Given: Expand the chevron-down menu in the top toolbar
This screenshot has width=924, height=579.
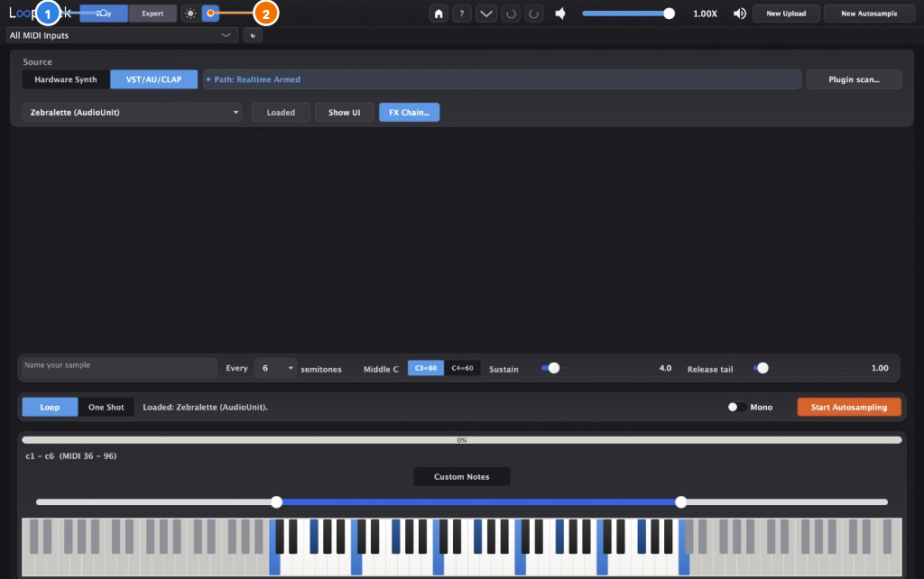Looking at the screenshot, I should pyautogui.click(x=486, y=14).
